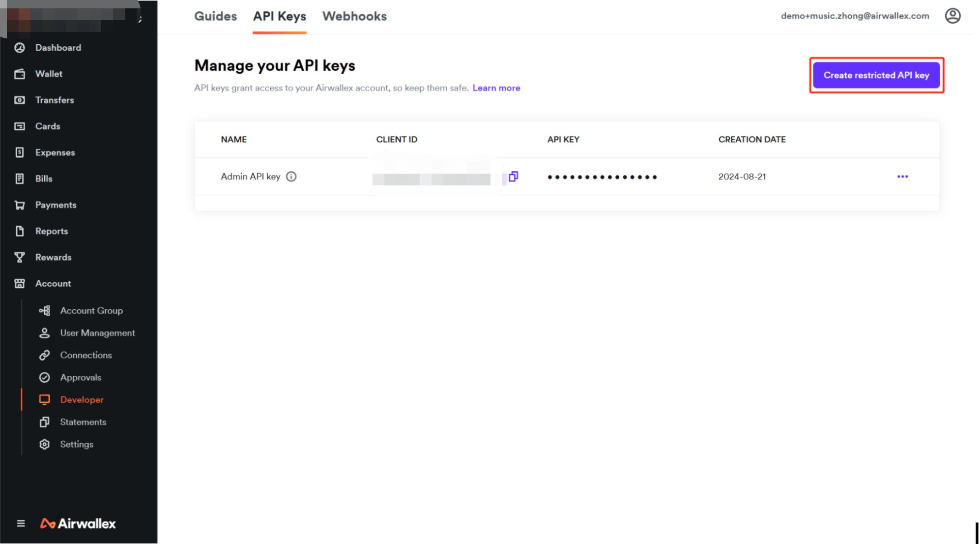Viewport: 980px width, 544px height.
Task: Click the masked API key dots
Action: (602, 177)
